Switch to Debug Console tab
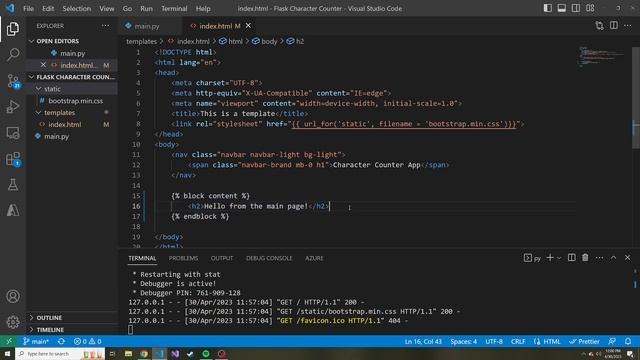This screenshot has width=640, height=360. coord(269,258)
